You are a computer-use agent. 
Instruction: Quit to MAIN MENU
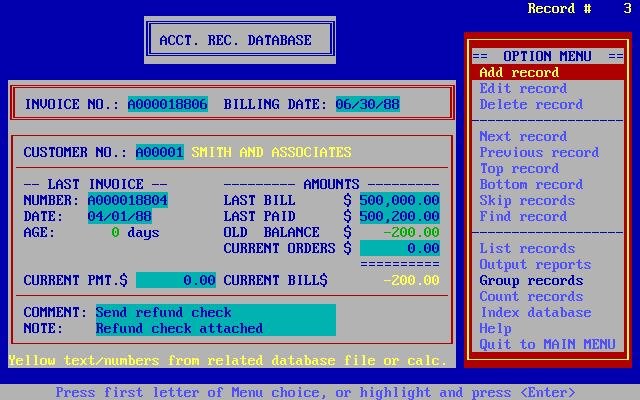(x=547, y=345)
